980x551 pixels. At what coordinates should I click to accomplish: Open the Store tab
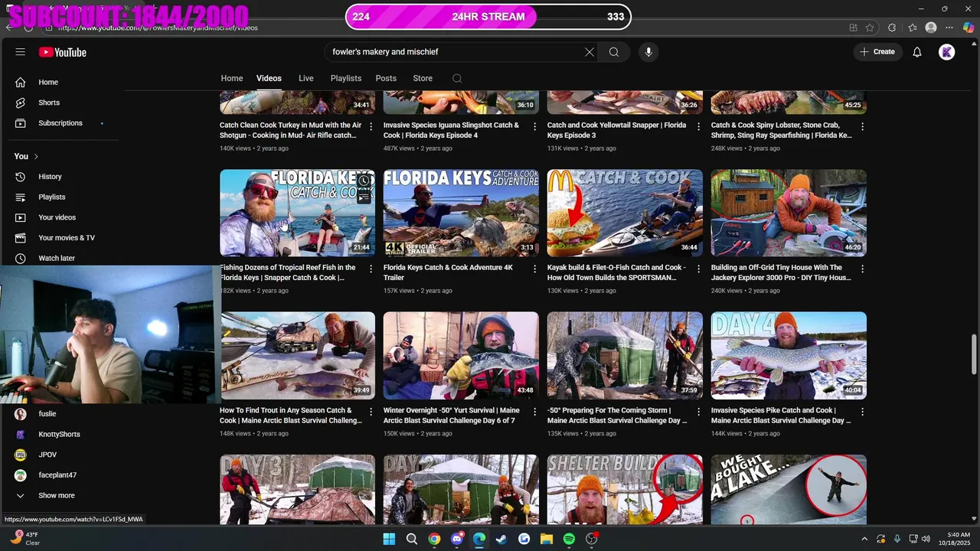[423, 78]
